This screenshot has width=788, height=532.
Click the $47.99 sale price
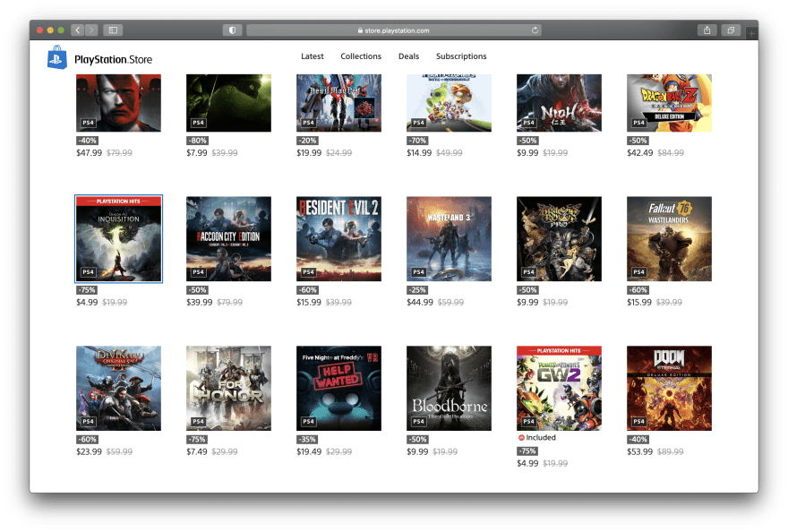[x=89, y=153]
